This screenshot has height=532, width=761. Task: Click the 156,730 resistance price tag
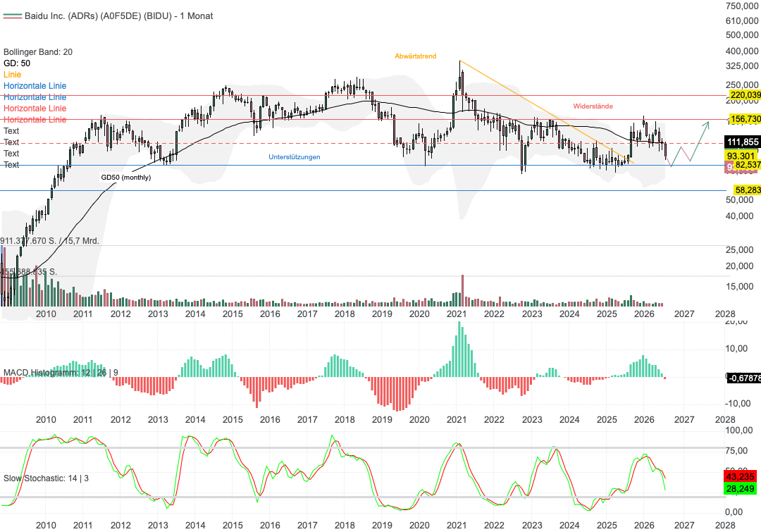click(x=745, y=119)
